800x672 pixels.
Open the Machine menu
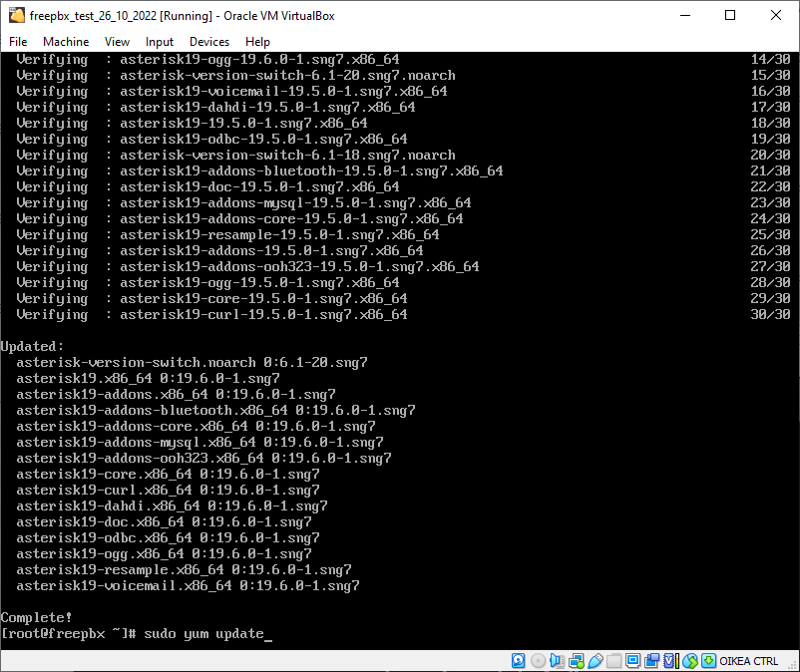[x=66, y=42]
